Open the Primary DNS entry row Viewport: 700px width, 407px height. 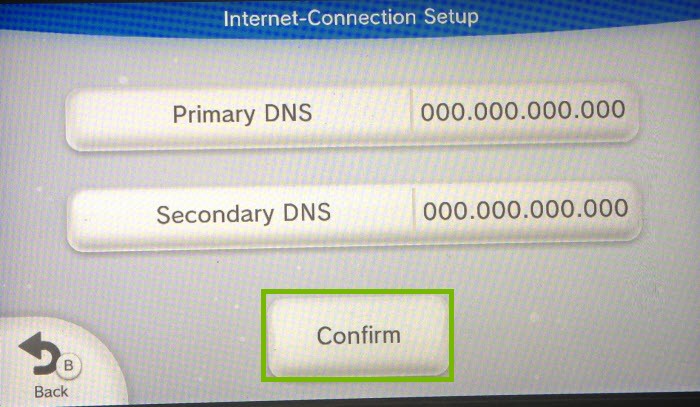click(x=352, y=115)
